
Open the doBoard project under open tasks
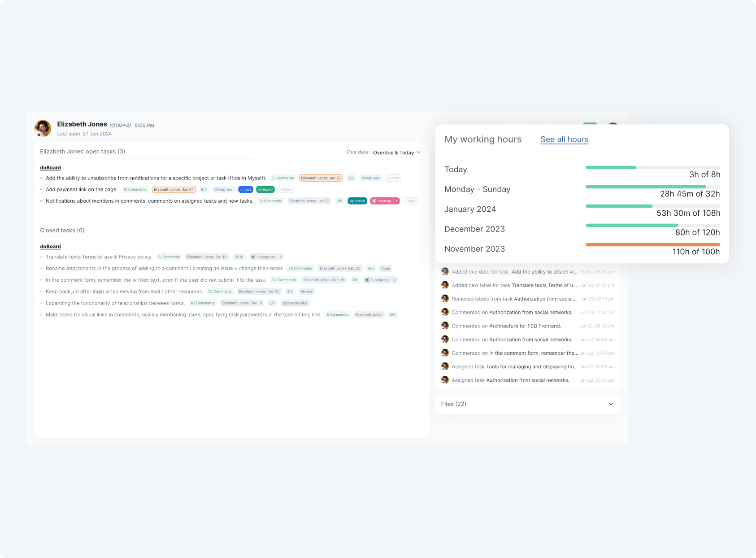50,168
